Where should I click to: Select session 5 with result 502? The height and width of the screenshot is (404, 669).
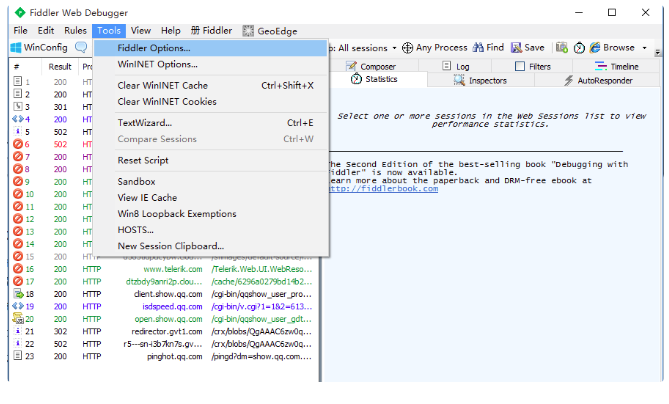52,132
